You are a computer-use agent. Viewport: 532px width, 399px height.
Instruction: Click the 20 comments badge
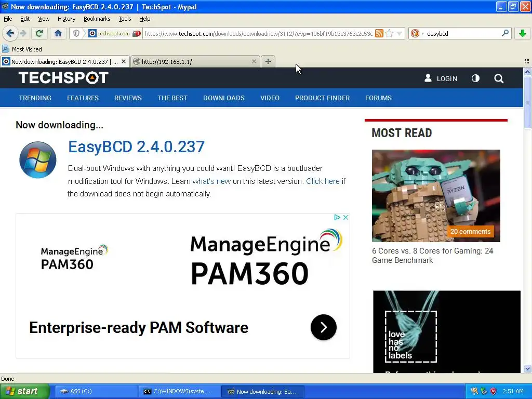470,231
